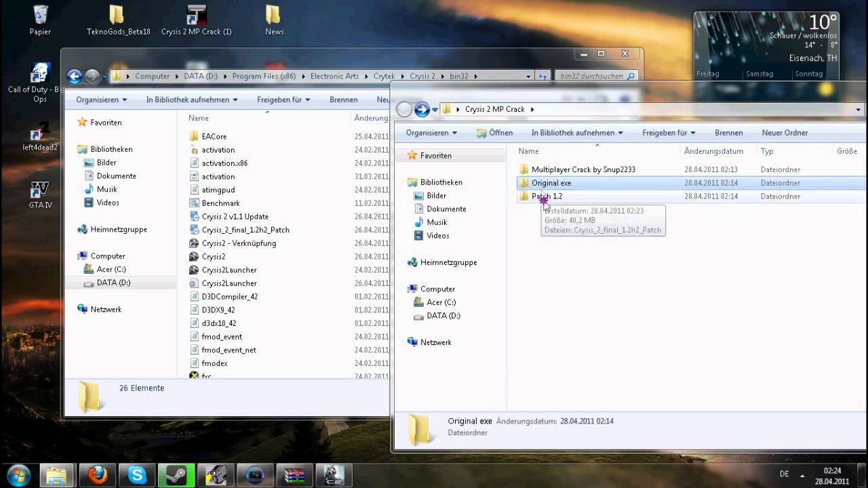Open Organisieren dropdown in bin32 window

pos(101,100)
